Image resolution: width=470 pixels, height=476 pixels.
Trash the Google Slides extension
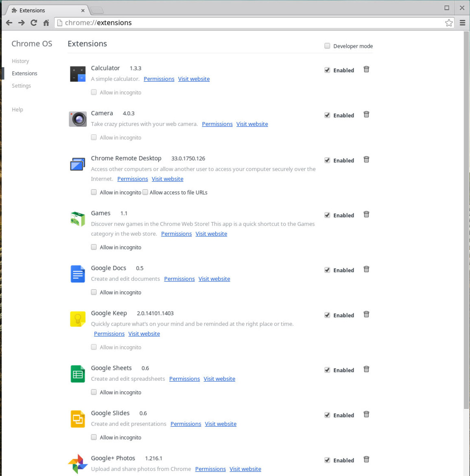pos(367,415)
